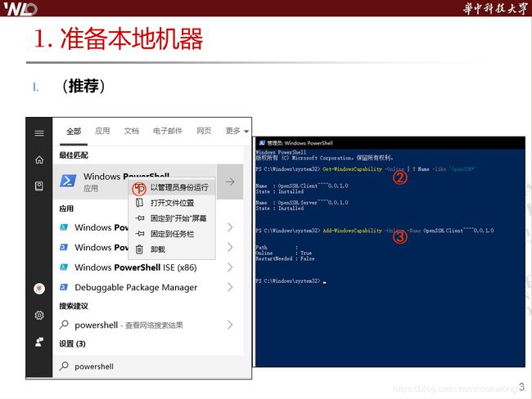
Task: Click the Home icon in search sidebar
Action: pos(39,159)
